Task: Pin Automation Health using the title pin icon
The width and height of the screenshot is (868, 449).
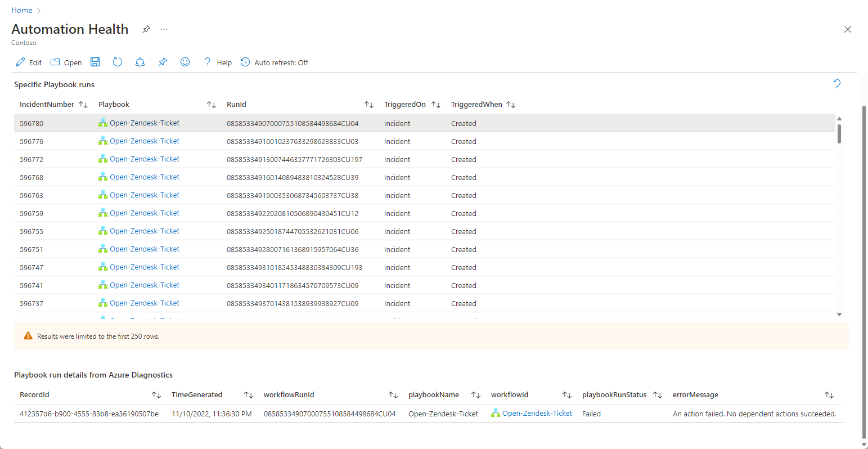Action: [x=146, y=29]
